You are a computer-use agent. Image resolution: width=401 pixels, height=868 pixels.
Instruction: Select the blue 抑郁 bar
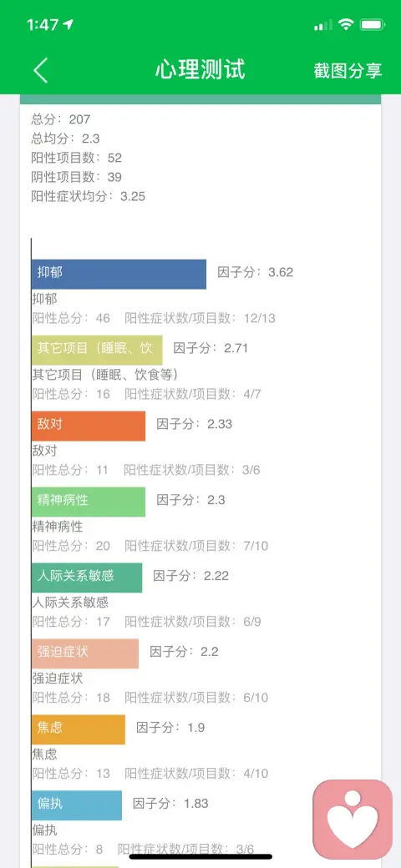119,274
